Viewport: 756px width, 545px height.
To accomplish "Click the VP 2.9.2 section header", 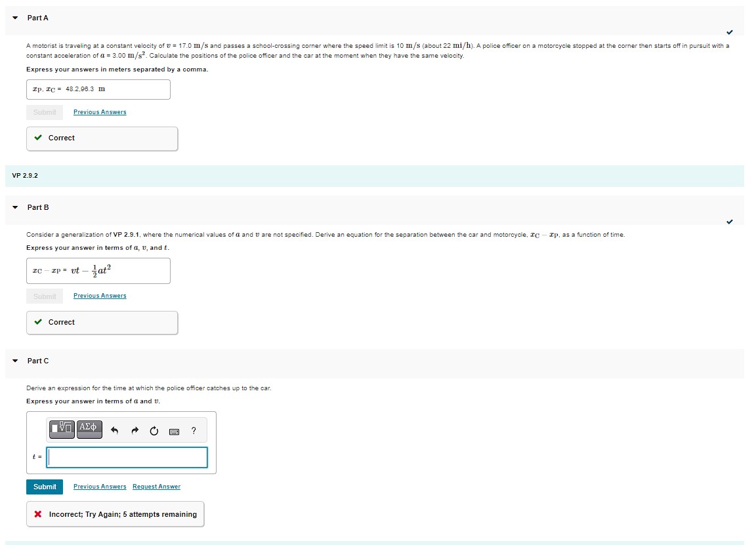I will (26, 175).
